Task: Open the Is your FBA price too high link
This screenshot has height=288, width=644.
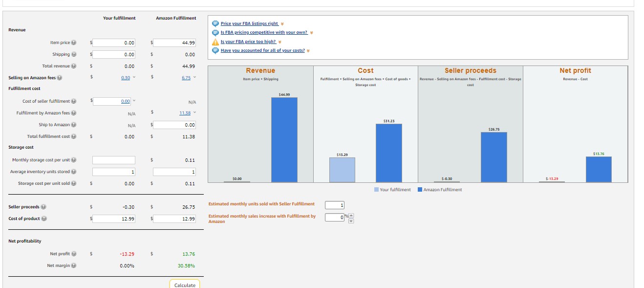Action: (248, 42)
